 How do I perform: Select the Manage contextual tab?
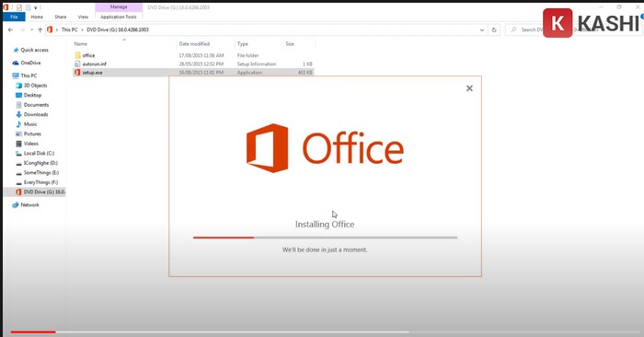click(x=119, y=7)
